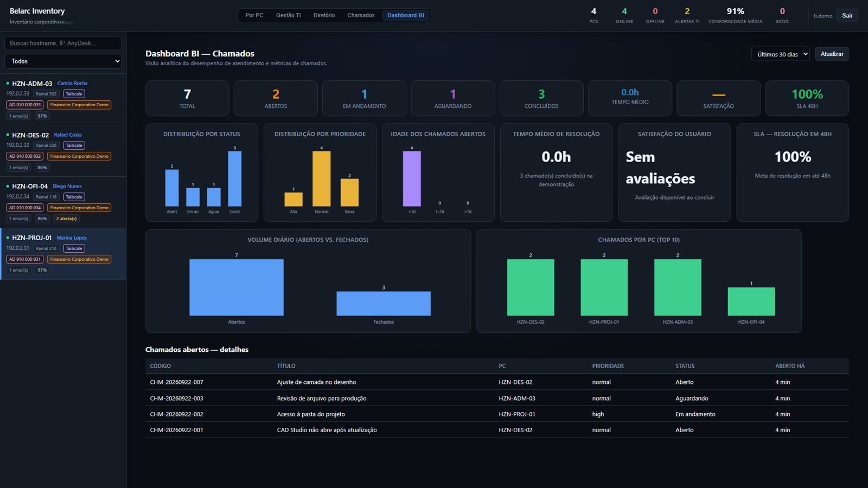This screenshot has height=488, width=868.
Task: Expand the Todos filter dropdown
Action: tap(63, 61)
